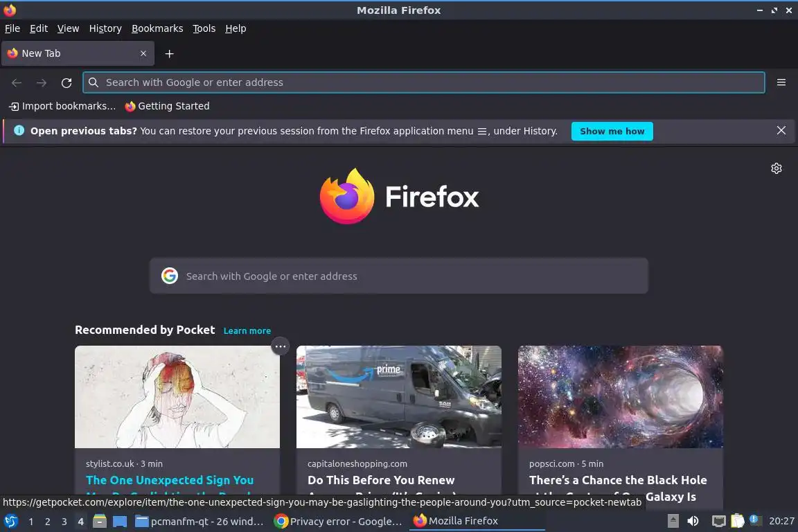This screenshot has height=532, width=798.
Task: Open the Amazon Prime van article thumbnail
Action: pos(399,397)
